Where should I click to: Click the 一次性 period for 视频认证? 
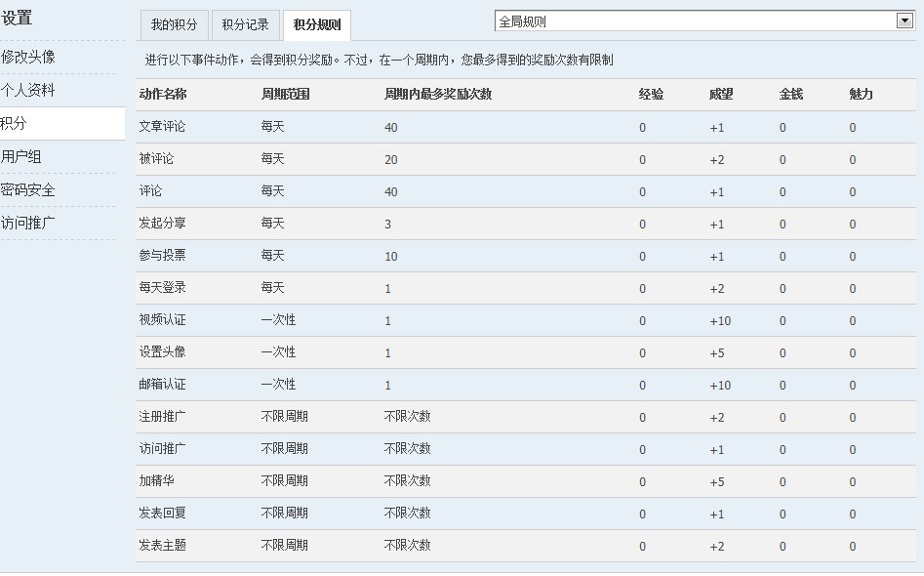(278, 320)
